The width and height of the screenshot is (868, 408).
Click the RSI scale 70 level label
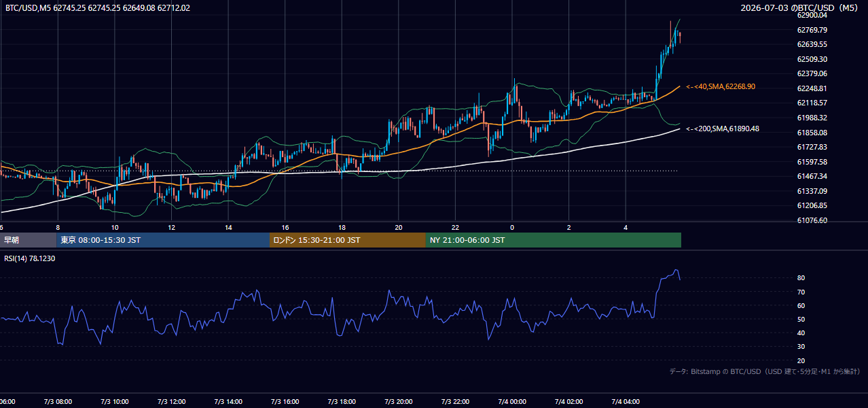click(801, 292)
